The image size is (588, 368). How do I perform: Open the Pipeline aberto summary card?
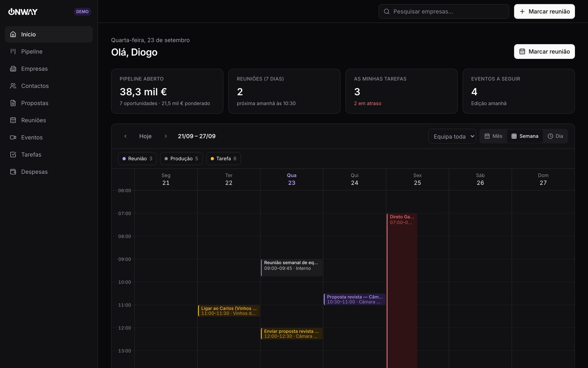tap(167, 91)
